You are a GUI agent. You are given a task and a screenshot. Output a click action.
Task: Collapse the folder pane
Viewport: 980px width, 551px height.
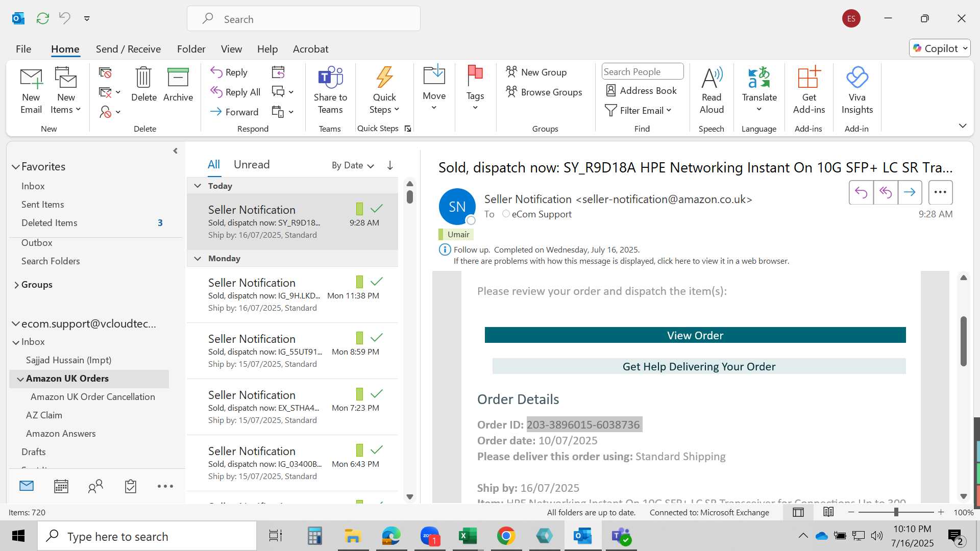[x=175, y=151]
